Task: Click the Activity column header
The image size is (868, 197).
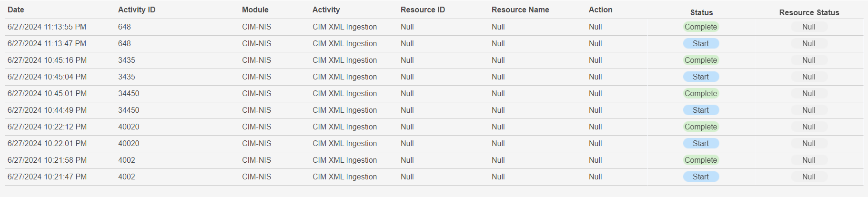Action: pos(326,10)
